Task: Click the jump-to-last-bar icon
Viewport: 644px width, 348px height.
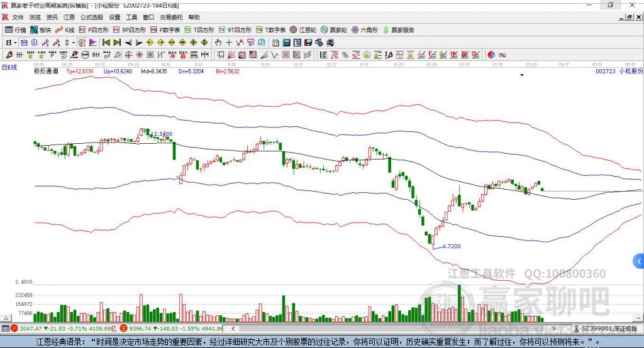Action: pyautogui.click(x=117, y=42)
